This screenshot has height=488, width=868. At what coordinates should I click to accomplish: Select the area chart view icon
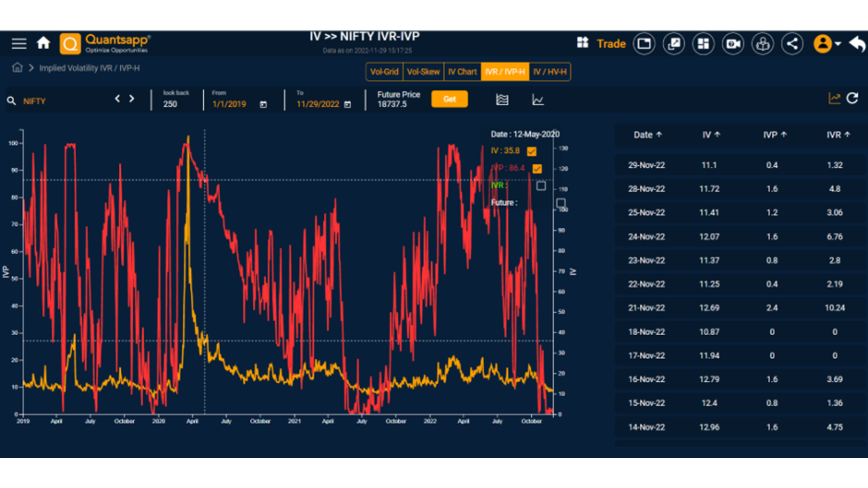point(502,99)
